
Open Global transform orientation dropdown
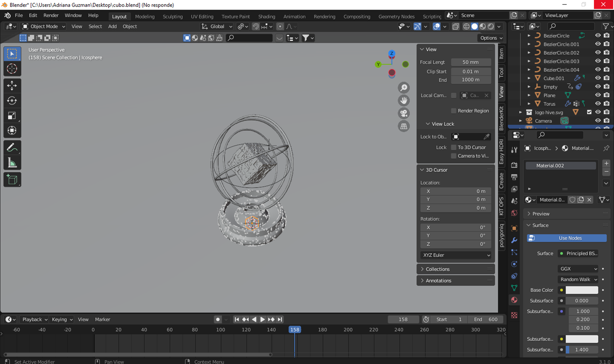(x=217, y=26)
